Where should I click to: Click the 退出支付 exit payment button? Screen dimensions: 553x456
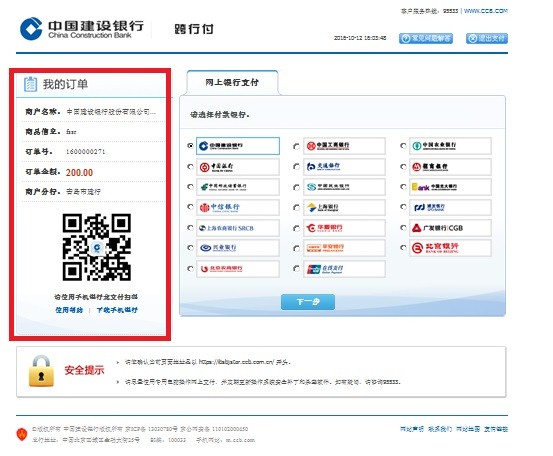(x=487, y=38)
